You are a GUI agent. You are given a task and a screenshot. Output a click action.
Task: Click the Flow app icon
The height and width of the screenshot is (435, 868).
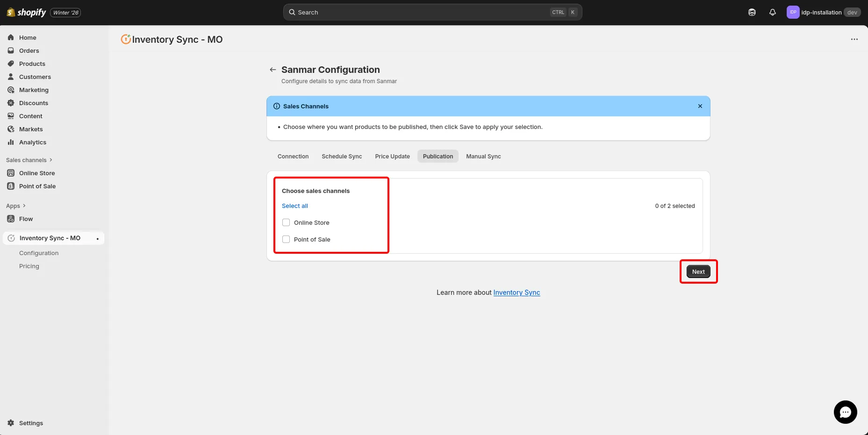pyautogui.click(x=11, y=219)
